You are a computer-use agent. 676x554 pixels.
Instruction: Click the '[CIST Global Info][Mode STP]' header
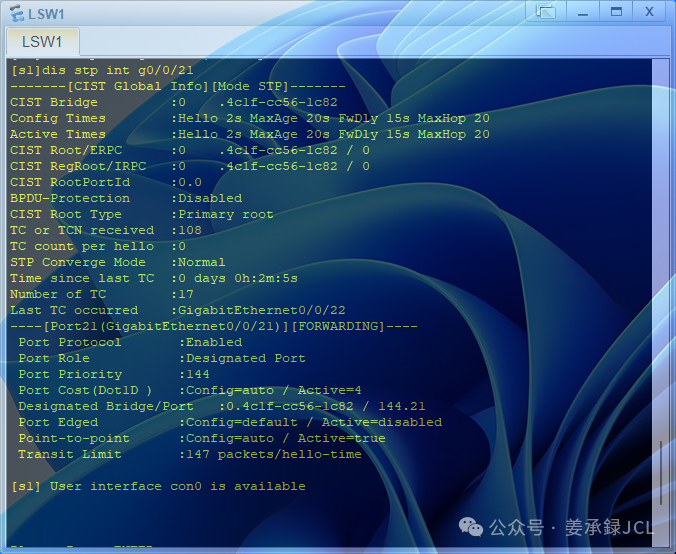[178, 86]
